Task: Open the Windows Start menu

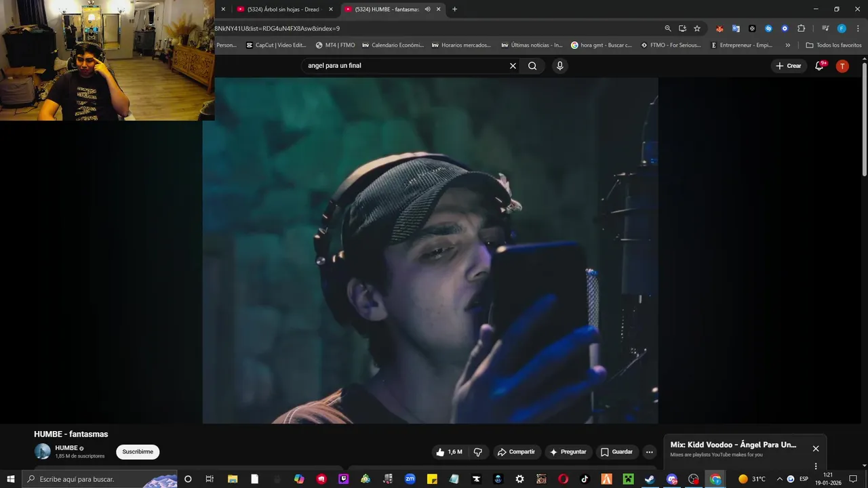Action: click(11, 479)
